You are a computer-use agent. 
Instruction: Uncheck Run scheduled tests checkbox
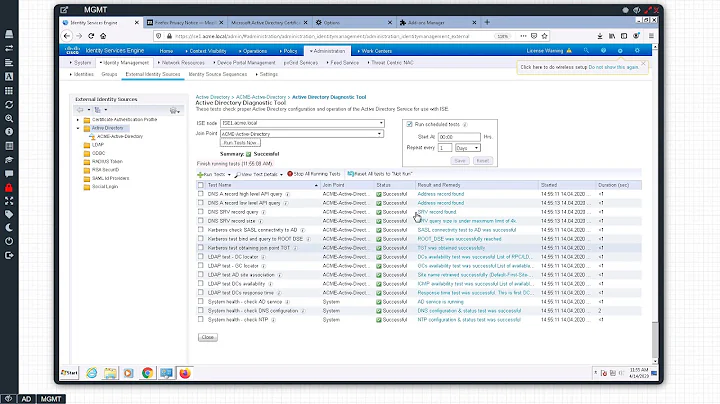[410, 124]
